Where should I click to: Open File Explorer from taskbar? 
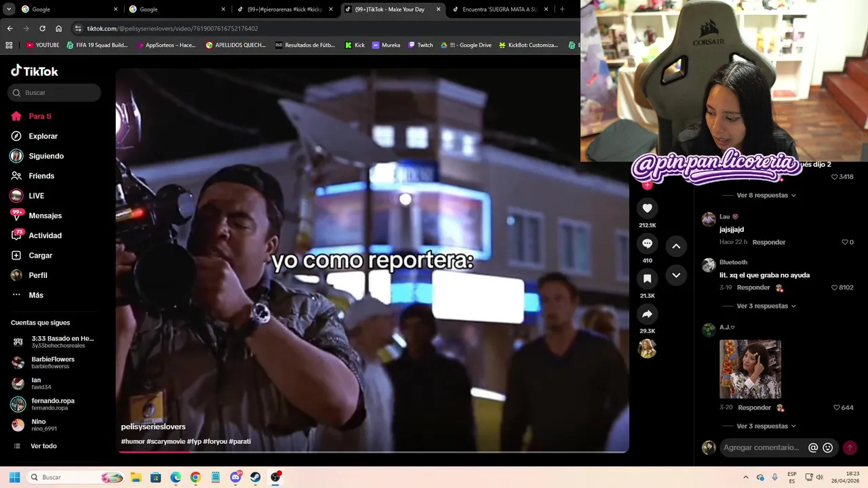[x=136, y=477]
